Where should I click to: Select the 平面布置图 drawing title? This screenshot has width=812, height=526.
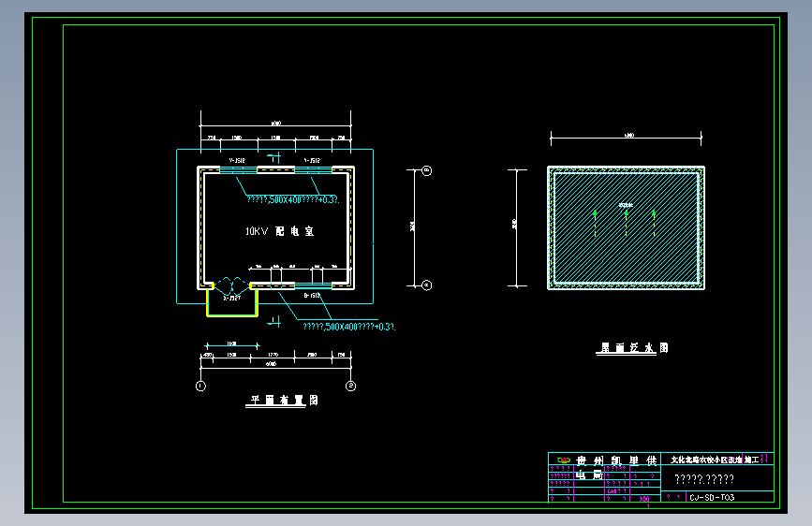[x=284, y=401]
